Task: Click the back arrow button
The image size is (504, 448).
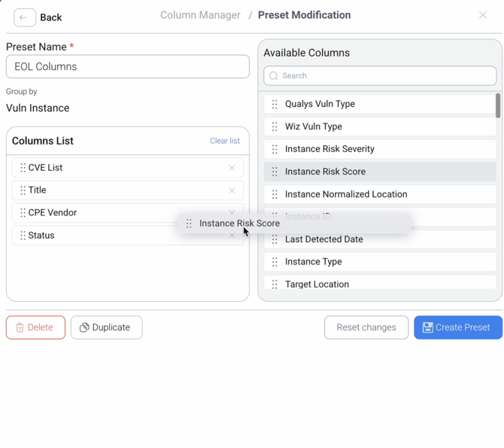Action: point(24,17)
